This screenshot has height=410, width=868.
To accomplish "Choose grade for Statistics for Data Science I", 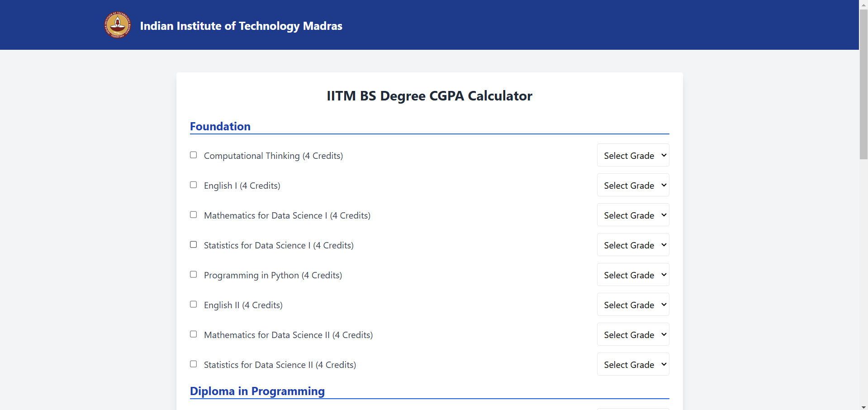I will tap(633, 245).
